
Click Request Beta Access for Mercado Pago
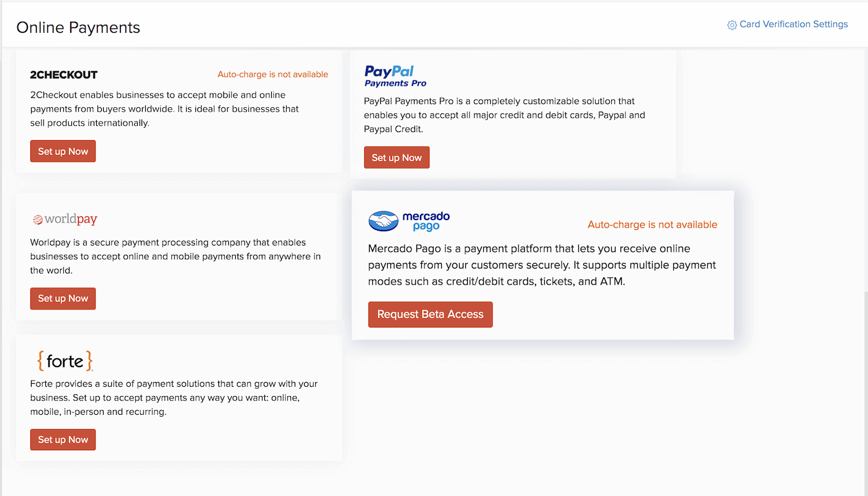[x=430, y=314]
